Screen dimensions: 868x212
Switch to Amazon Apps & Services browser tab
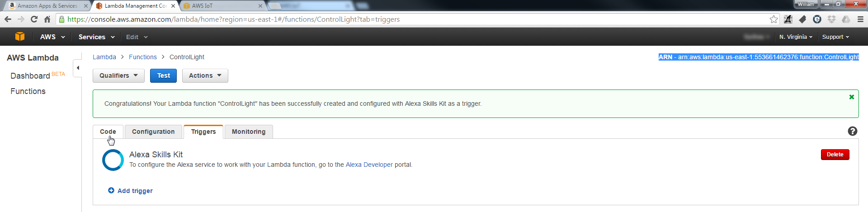pos(47,6)
